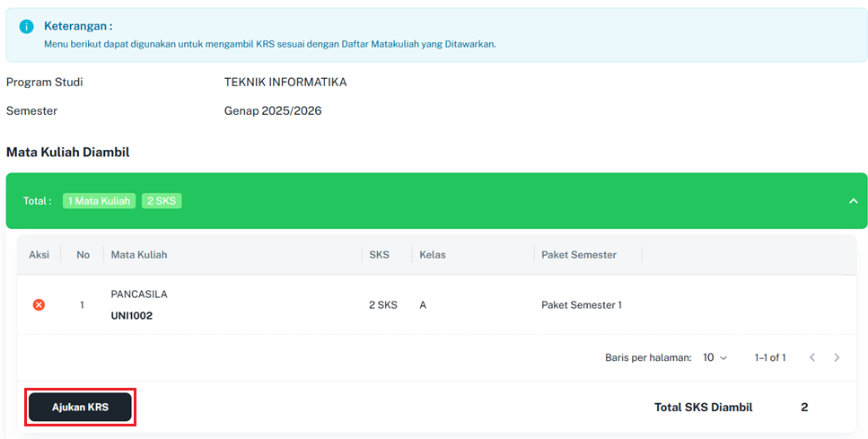Click the Paket Semester 1 cell
The width and height of the screenshot is (868, 439).
coord(582,305)
